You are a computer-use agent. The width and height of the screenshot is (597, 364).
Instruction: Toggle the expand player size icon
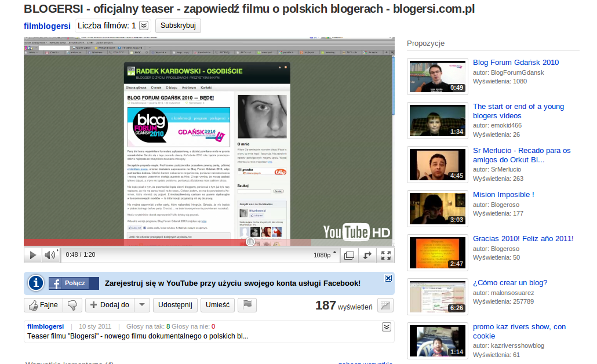(x=367, y=255)
